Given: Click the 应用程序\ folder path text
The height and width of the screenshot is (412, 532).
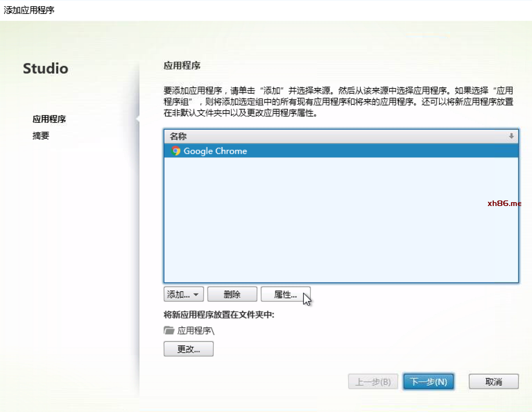Looking at the screenshot, I should click(x=196, y=331).
